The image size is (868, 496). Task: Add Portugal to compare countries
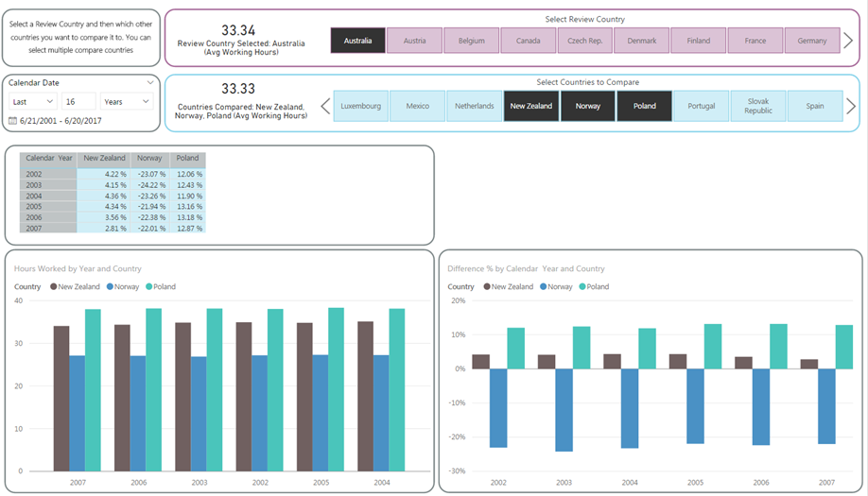[x=701, y=106]
